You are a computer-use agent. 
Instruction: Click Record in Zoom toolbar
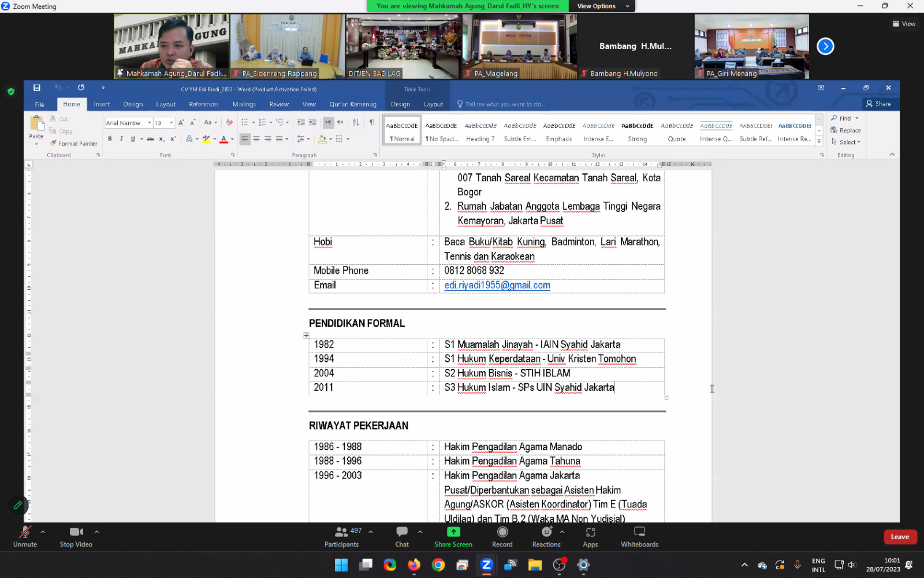[x=502, y=537]
